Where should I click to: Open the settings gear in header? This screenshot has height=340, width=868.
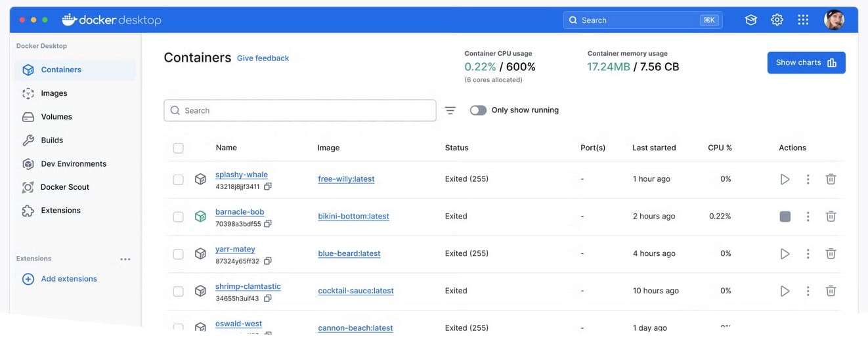(777, 20)
